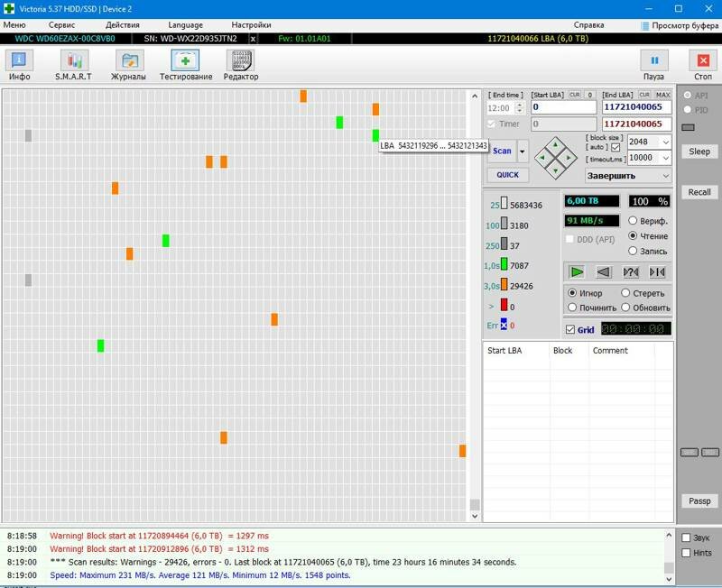Click the scan grid scroll-down arrow
722x588 pixels.
(475, 516)
